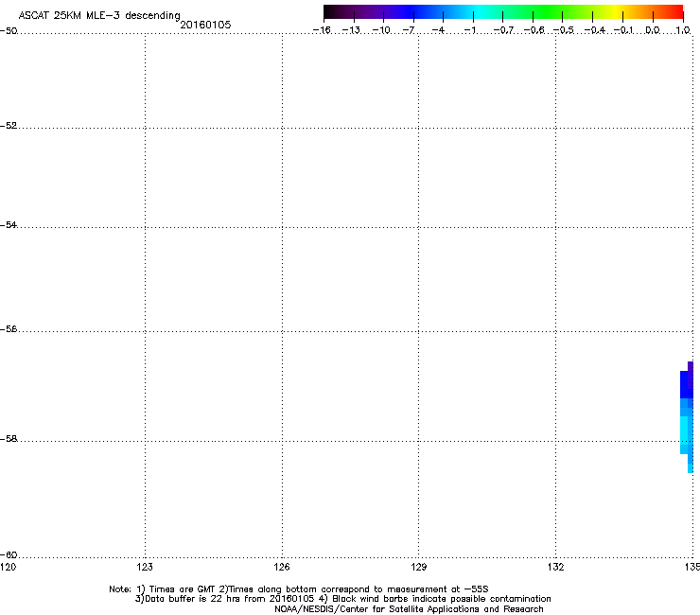Click the longitude label 123
Screen dimensions: 700x615
pyautogui.click(x=145, y=567)
